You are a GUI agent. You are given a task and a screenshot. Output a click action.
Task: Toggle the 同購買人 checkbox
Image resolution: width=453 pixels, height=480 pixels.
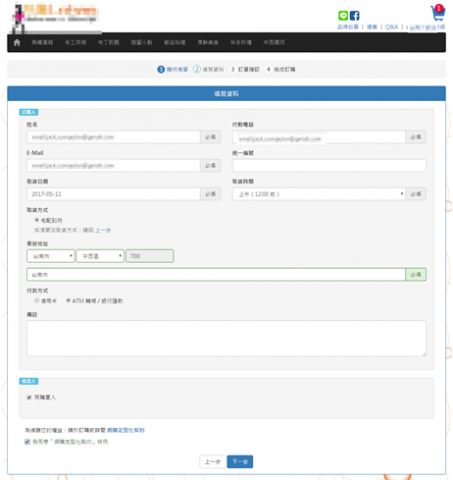coord(29,397)
